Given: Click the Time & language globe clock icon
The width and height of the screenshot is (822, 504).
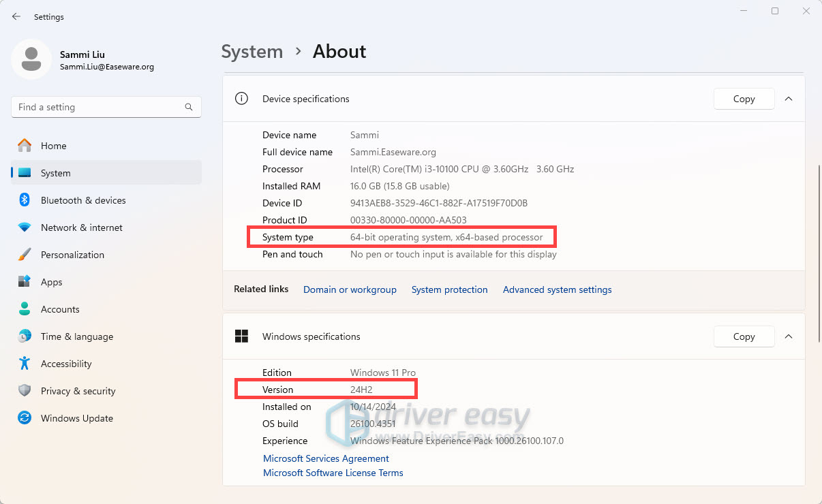Looking at the screenshot, I should tap(25, 336).
